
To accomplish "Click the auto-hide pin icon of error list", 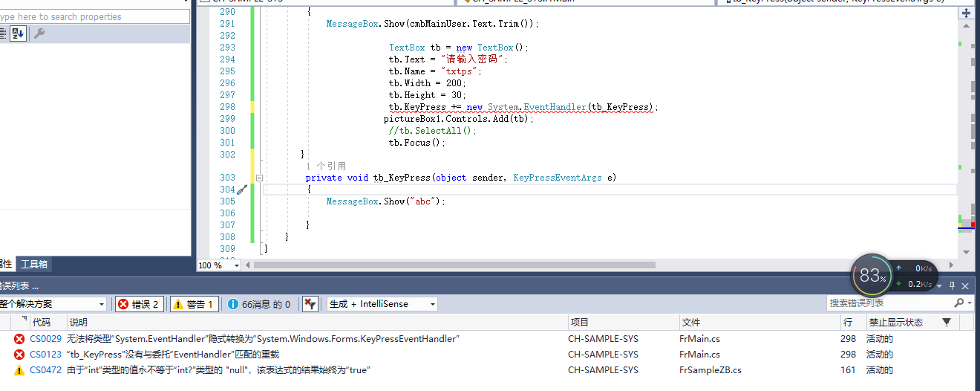I will tap(953, 285).
